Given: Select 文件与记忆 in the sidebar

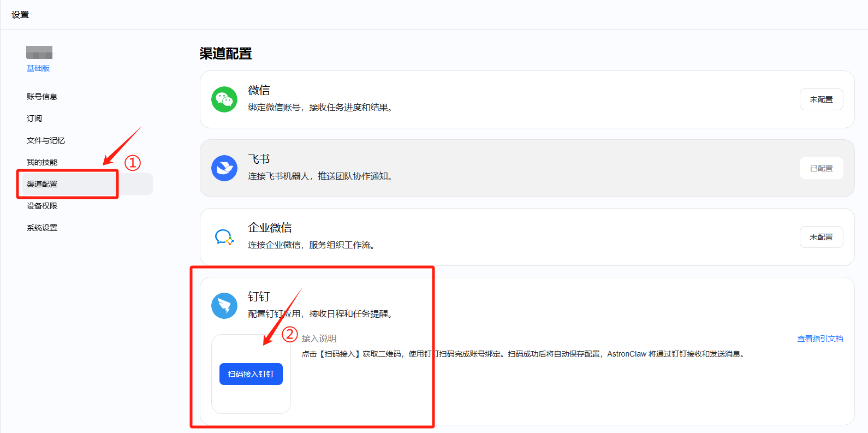Looking at the screenshot, I should point(46,140).
